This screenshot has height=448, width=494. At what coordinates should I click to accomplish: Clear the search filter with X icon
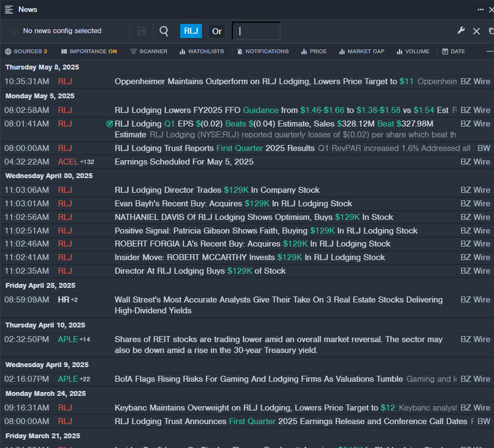click(477, 31)
